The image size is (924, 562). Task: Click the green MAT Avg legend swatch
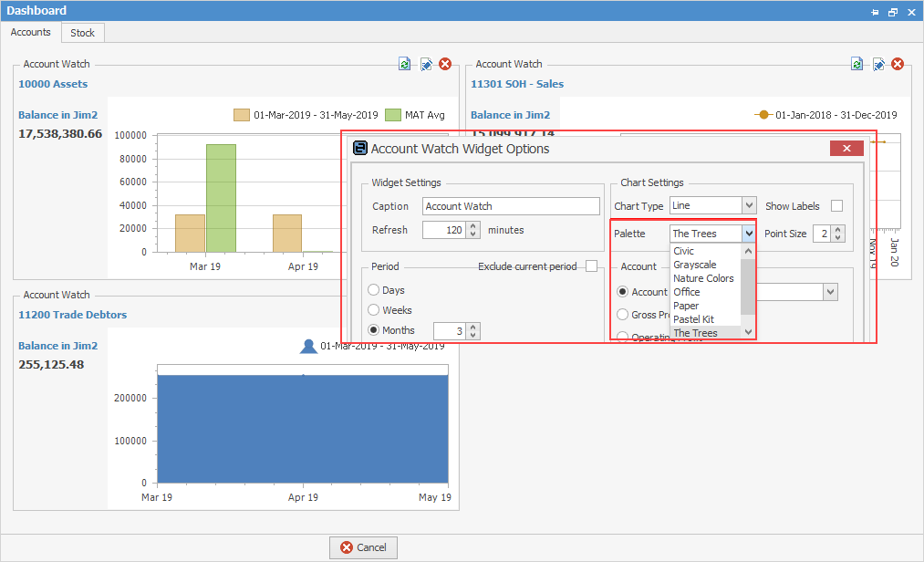click(x=392, y=115)
